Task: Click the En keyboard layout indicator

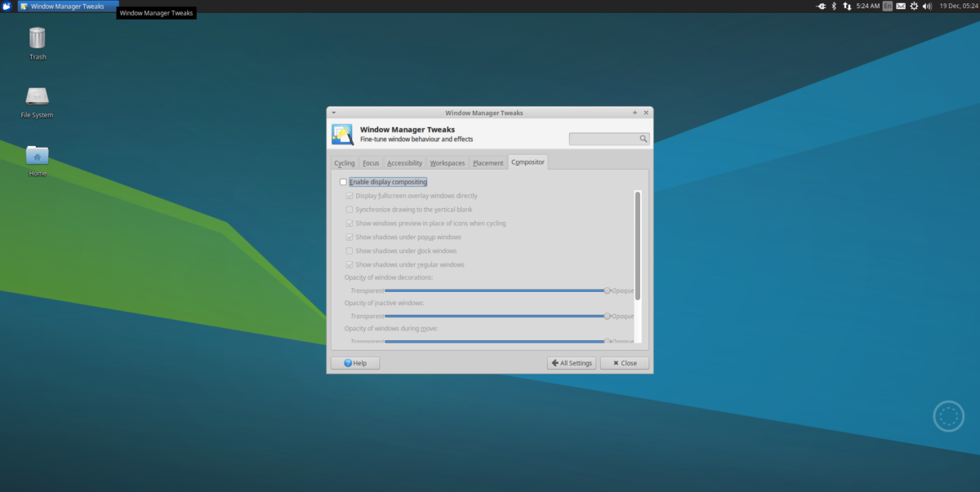Action: coord(888,6)
